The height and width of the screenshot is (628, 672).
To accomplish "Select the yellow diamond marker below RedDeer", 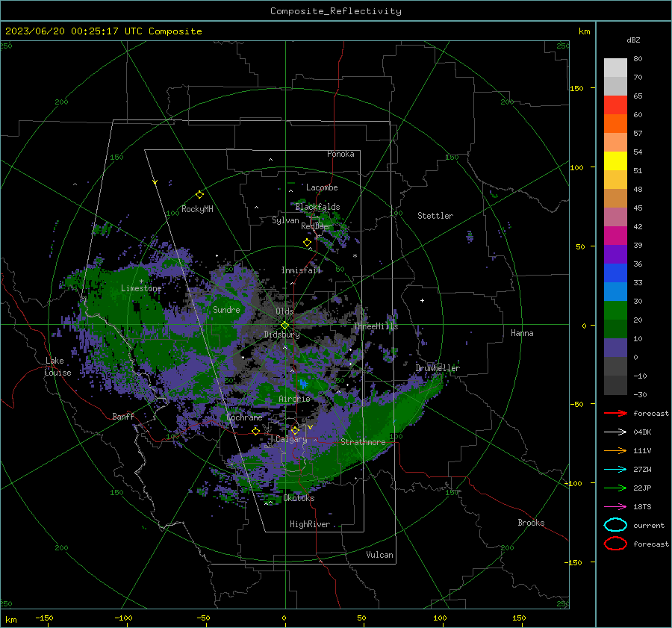I will pyautogui.click(x=308, y=243).
